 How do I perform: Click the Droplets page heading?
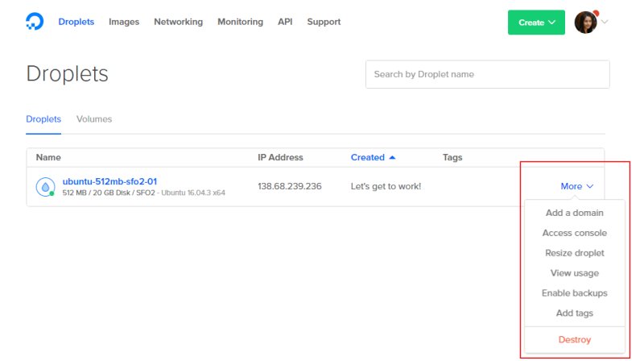click(x=68, y=74)
